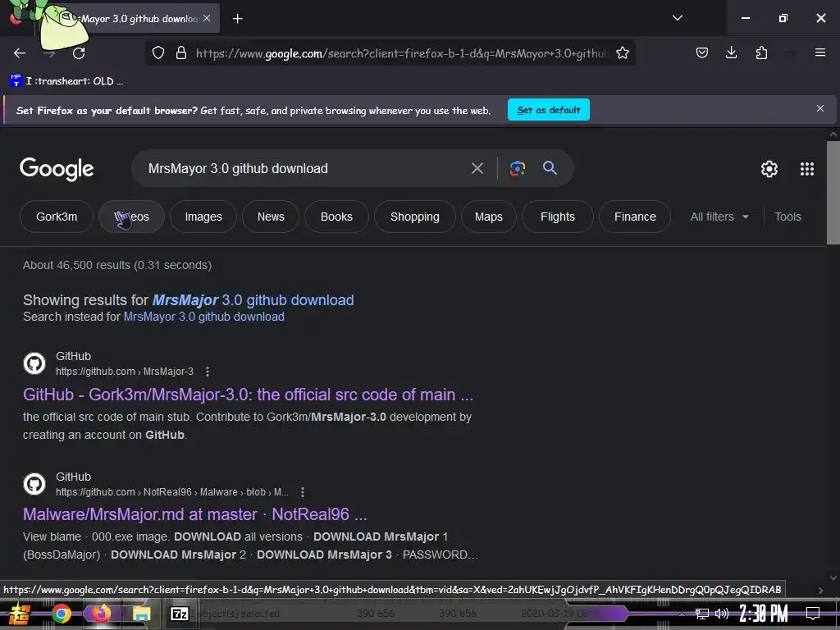Click GitHub favicon of the Gork3m result
This screenshot has width=840, height=630.
[34, 363]
